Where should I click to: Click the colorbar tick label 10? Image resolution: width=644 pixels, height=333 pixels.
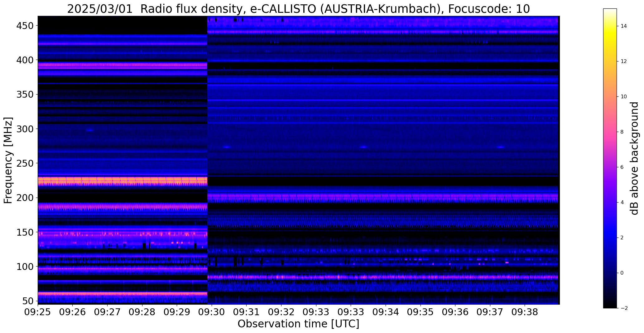(x=624, y=97)
